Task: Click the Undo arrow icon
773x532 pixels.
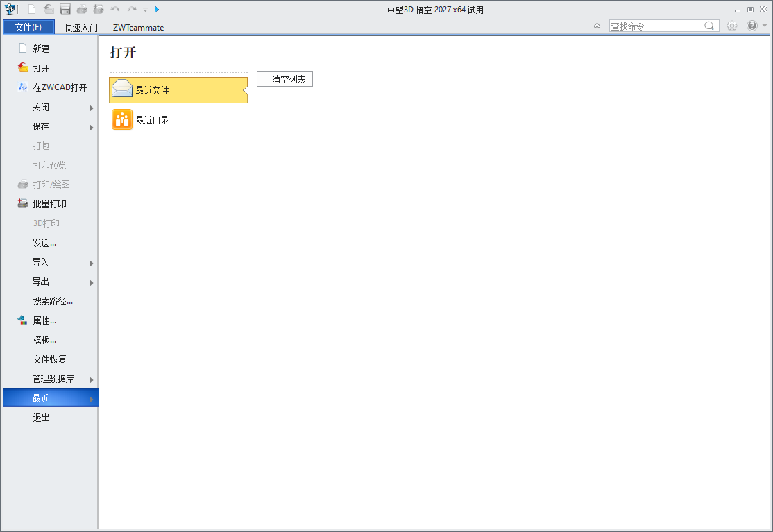Action: point(115,9)
